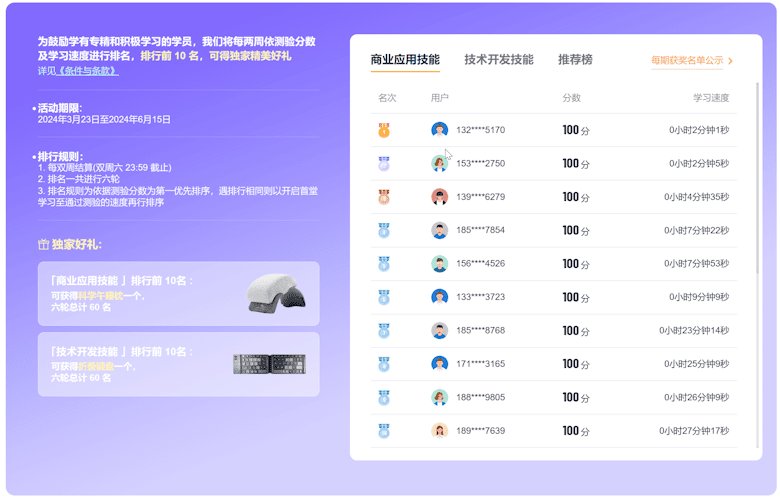Click the rank medal next to user 171****3165
780x500 pixels.
pyautogui.click(x=384, y=364)
